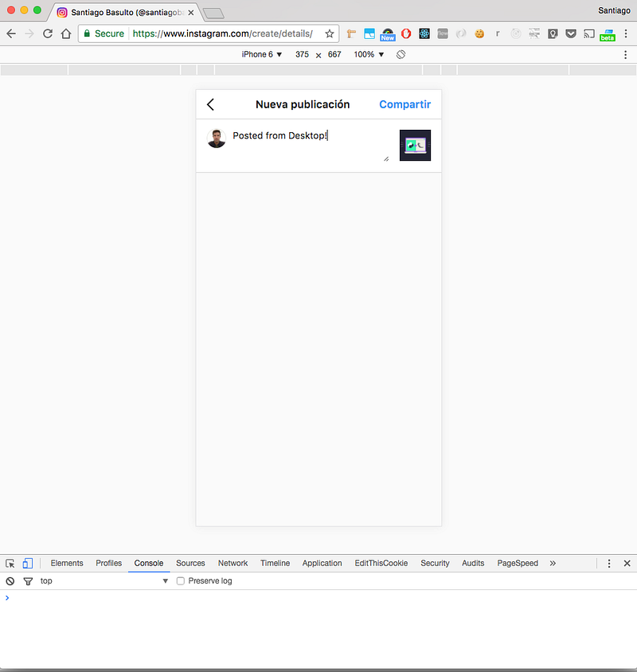Click the back arrow in Nueva publicación header
Image resolution: width=637 pixels, height=672 pixels.
(x=210, y=104)
